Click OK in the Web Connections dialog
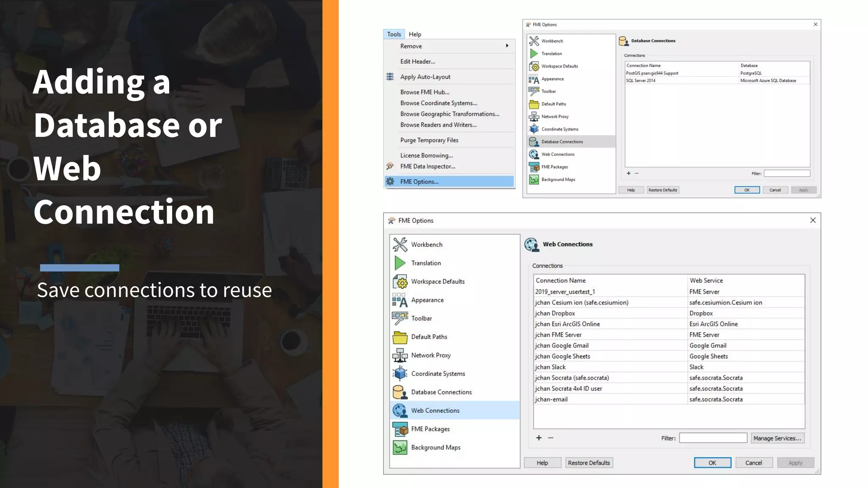 coord(712,463)
